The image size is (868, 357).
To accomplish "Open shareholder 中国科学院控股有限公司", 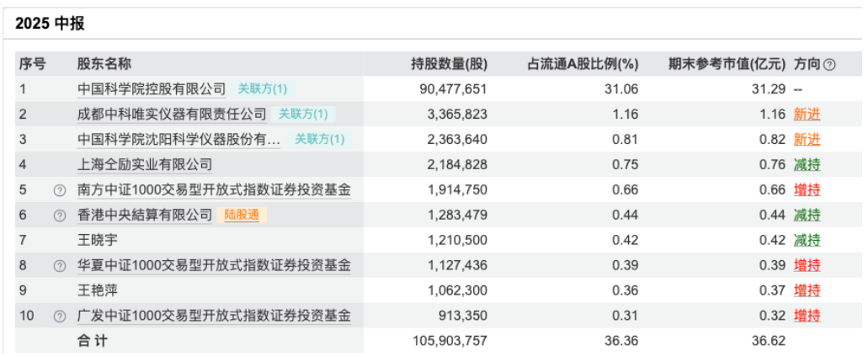I will point(152,88).
